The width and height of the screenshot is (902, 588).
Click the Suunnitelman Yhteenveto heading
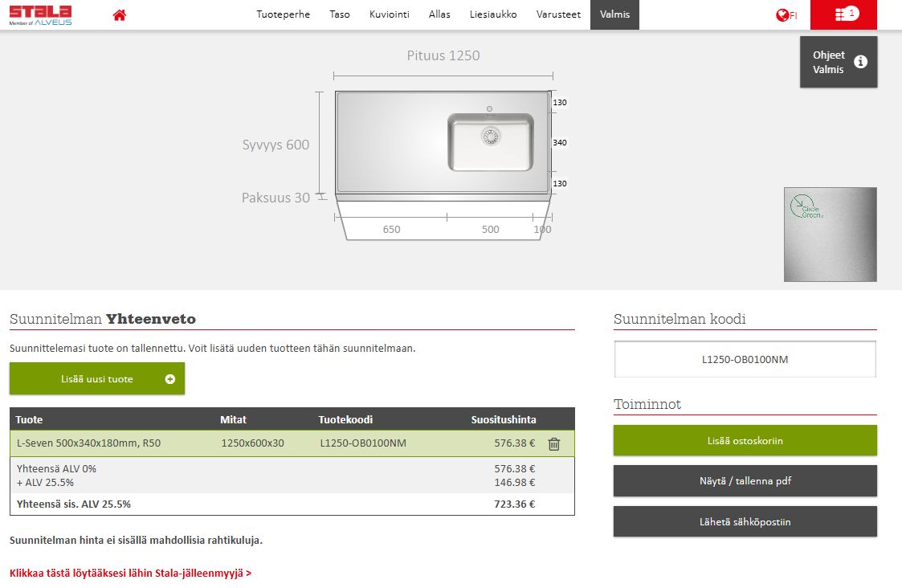102,319
